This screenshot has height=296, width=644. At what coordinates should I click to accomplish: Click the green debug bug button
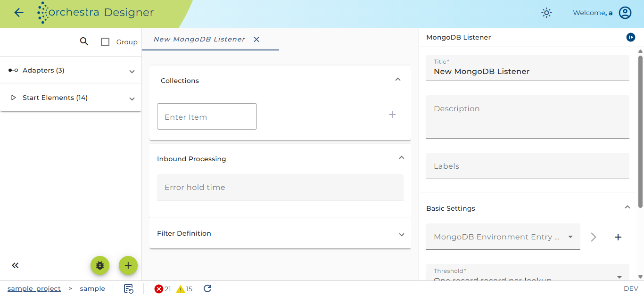click(100, 265)
